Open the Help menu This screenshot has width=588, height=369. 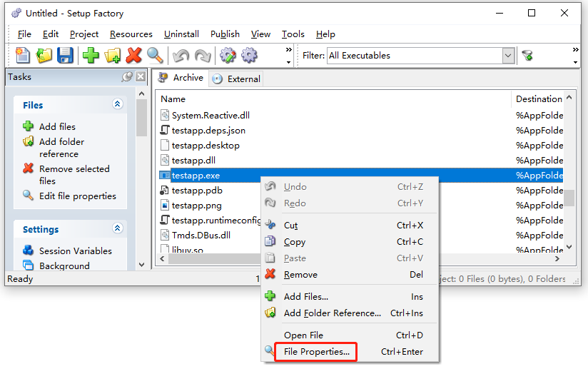(325, 34)
